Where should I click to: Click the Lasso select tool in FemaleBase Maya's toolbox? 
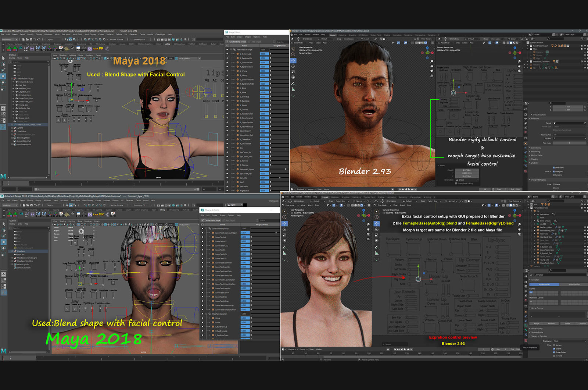3,64
